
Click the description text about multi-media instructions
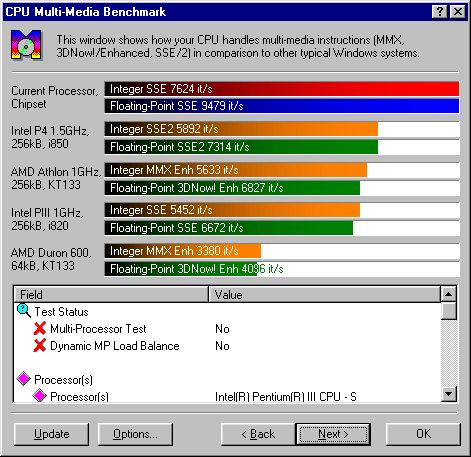pos(238,46)
